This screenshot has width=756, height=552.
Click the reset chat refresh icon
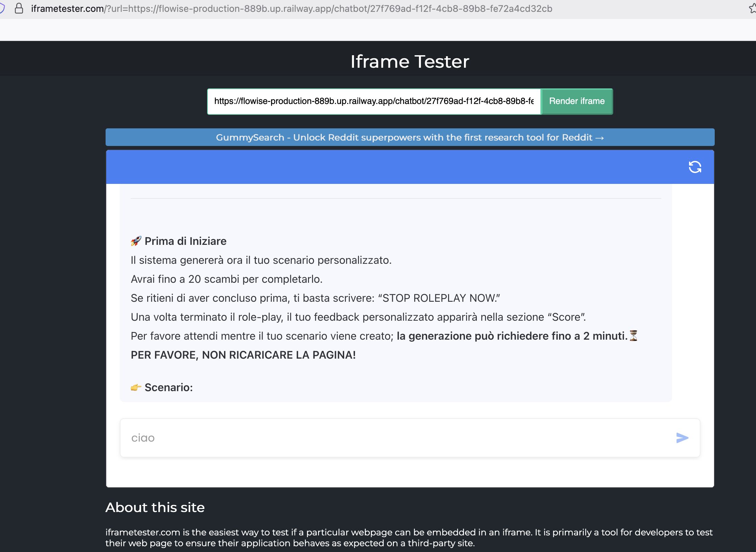[x=695, y=167]
